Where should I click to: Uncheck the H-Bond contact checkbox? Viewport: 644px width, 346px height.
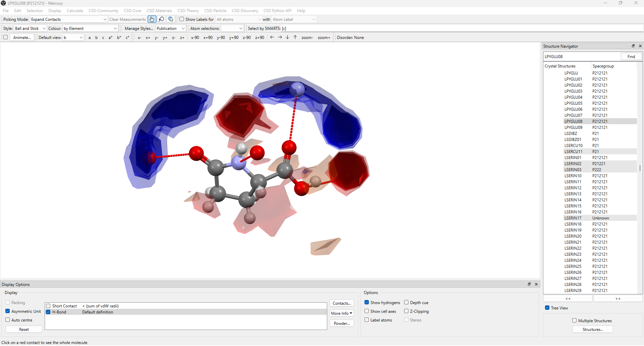(x=48, y=312)
